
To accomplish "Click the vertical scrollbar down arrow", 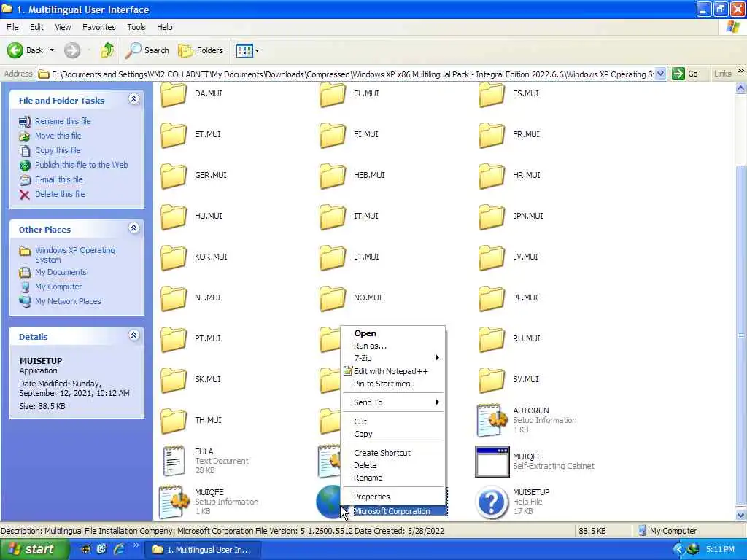I will [x=741, y=515].
